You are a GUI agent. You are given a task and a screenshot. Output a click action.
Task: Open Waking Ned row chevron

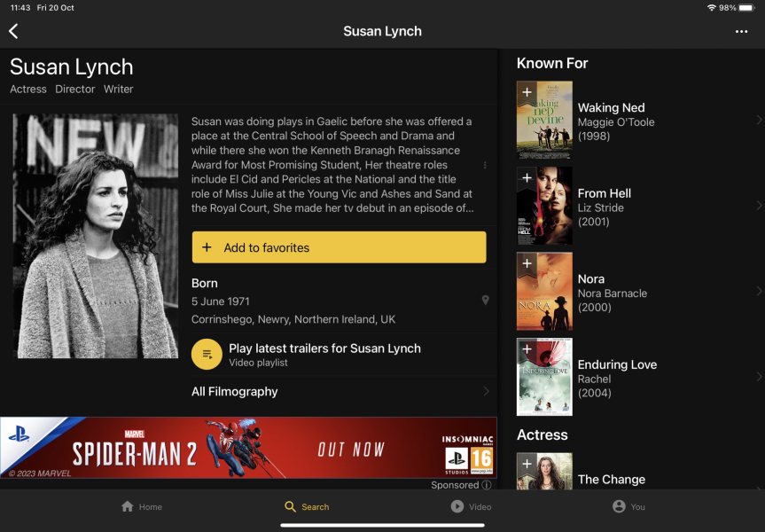758,121
